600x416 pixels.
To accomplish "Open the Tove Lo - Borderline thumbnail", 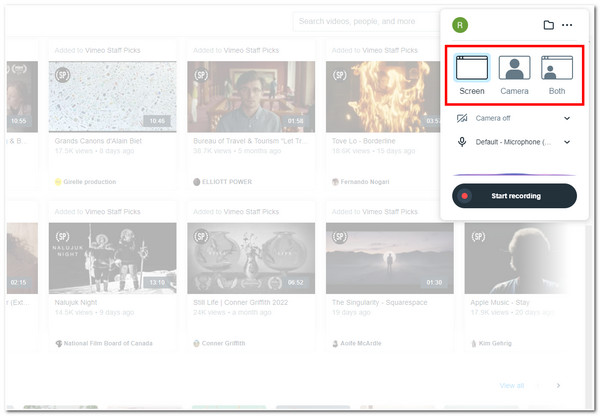I will pos(383,97).
